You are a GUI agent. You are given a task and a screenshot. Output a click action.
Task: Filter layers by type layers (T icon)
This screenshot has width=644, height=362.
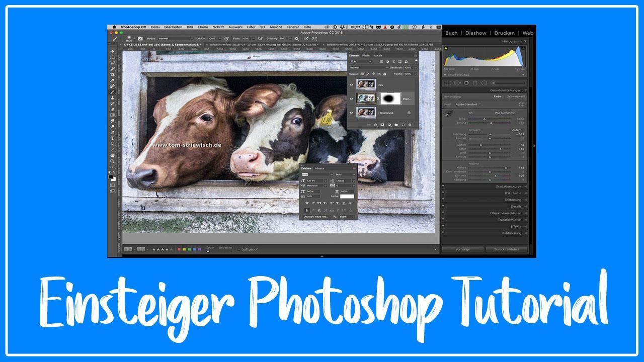click(x=394, y=61)
